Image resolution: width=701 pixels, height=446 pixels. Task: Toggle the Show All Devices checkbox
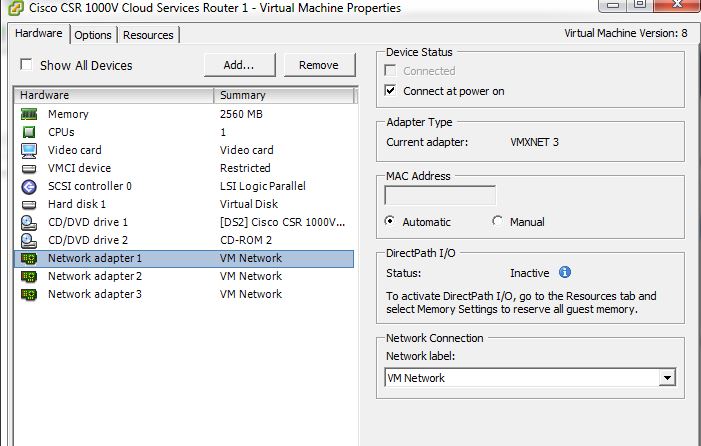pyautogui.click(x=26, y=65)
